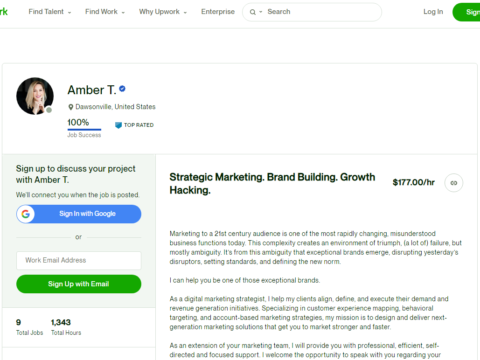
Task: Click Sign Up with Email button
Action: point(79,284)
